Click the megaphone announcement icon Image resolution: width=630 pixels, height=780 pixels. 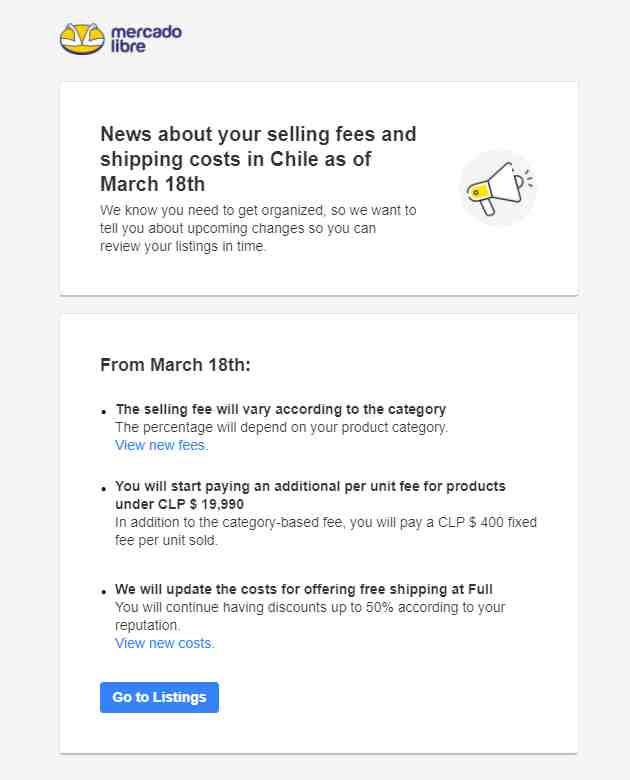[498, 188]
